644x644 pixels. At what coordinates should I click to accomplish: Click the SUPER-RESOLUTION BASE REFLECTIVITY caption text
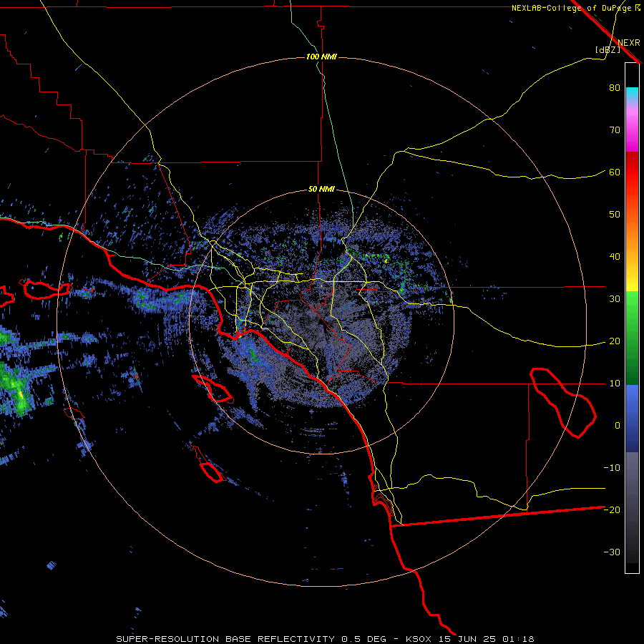(225, 639)
